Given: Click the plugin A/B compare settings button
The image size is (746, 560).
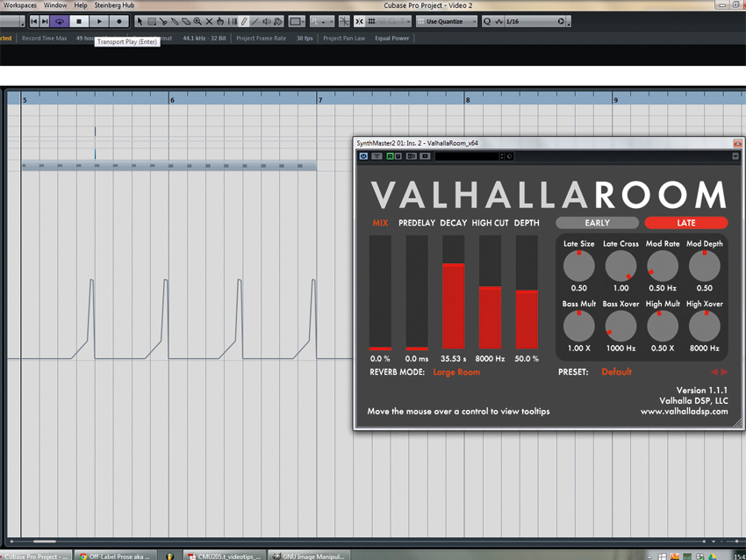Looking at the screenshot, I should tap(411, 156).
